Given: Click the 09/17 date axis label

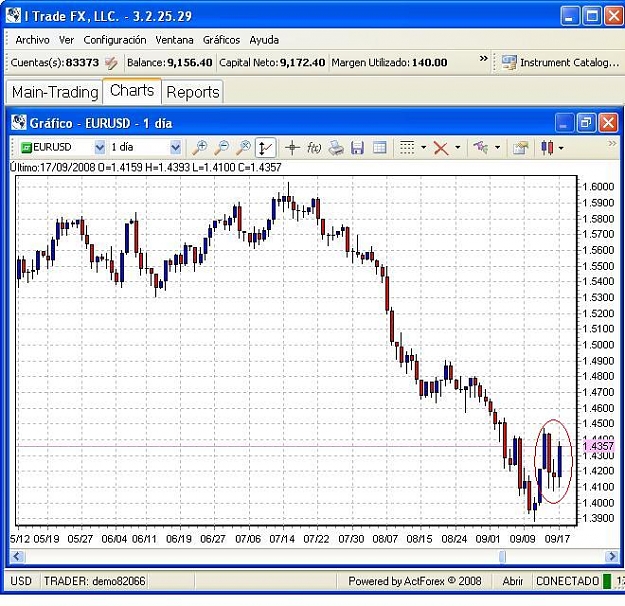Looking at the screenshot, I should pos(558,539).
